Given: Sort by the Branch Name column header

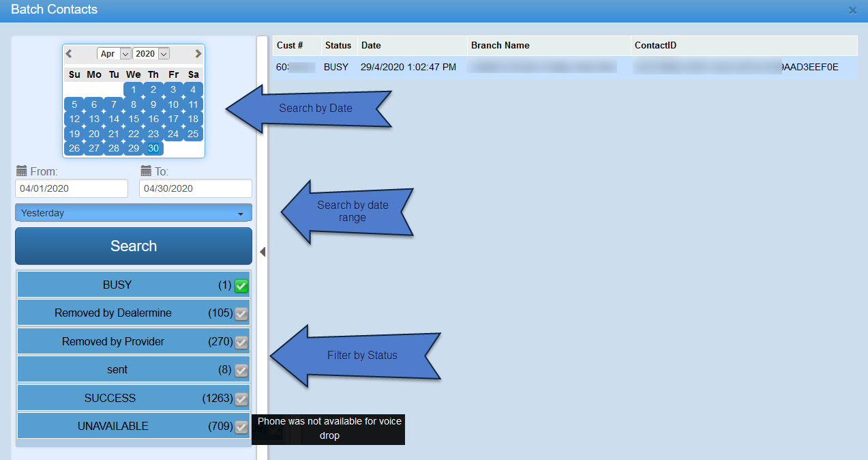Looking at the screenshot, I should click(500, 46).
